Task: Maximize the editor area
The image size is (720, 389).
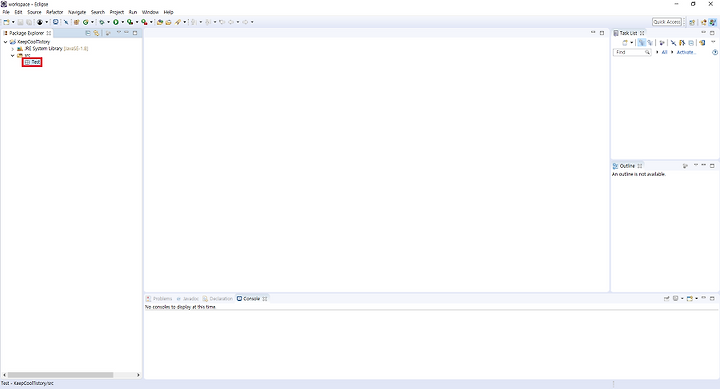Action: (x=602, y=33)
